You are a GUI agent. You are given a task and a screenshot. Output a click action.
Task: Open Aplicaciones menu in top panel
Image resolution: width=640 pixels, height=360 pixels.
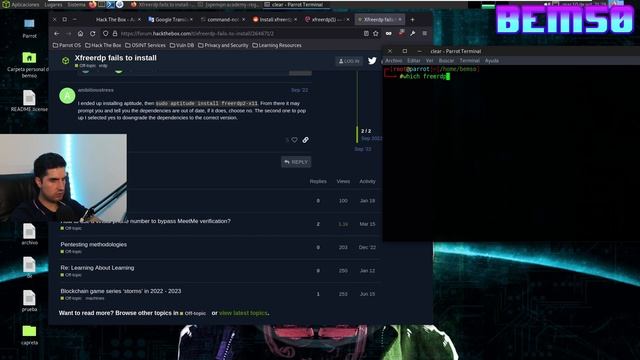click(21, 4)
